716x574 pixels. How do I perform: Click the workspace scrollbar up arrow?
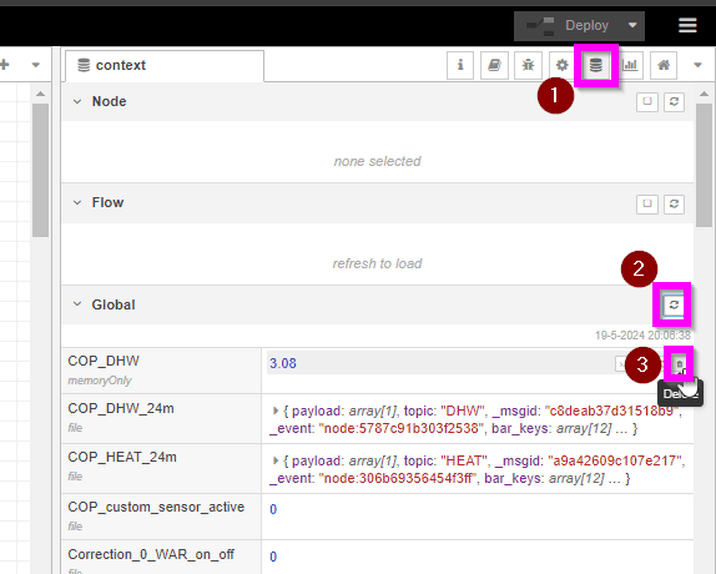point(40,94)
